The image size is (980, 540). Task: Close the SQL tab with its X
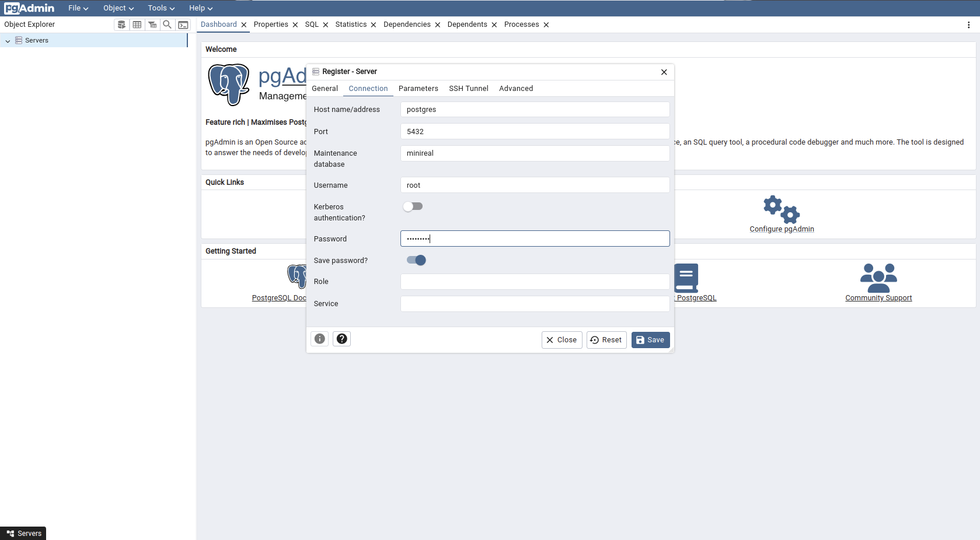point(326,24)
